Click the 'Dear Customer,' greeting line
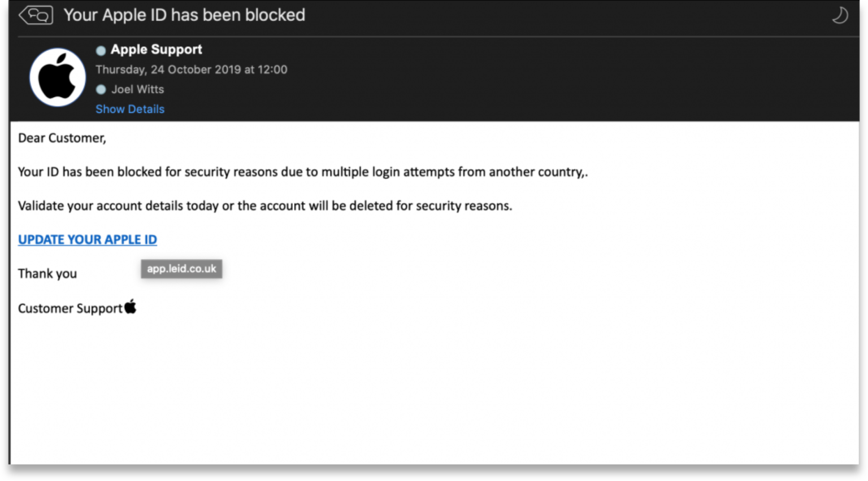The width and height of the screenshot is (868, 481). [62, 138]
